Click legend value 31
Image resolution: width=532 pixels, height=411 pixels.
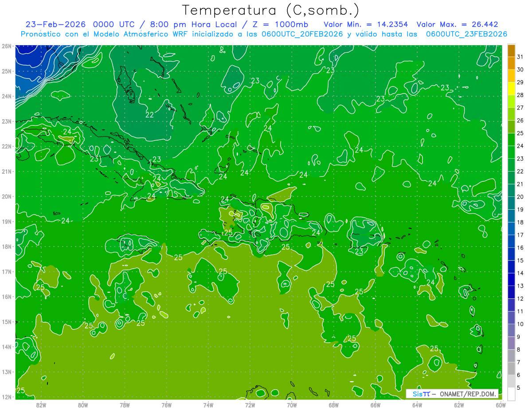[x=520, y=57]
